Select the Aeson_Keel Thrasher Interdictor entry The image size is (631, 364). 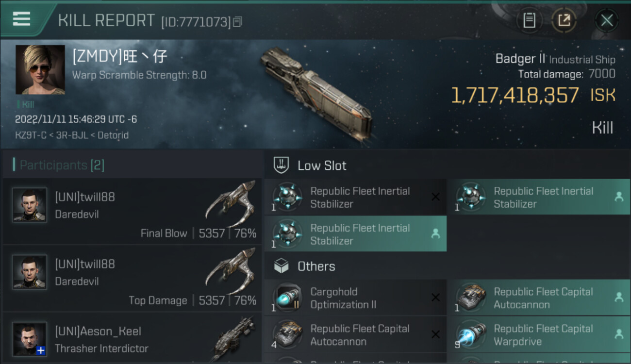132,339
